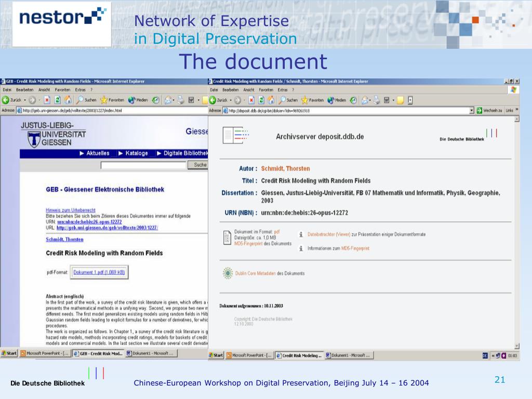Viewport: 532px width, 399px height.
Task: Open Favoriten menu in deposit.ddb.de window
Action: 266,90
